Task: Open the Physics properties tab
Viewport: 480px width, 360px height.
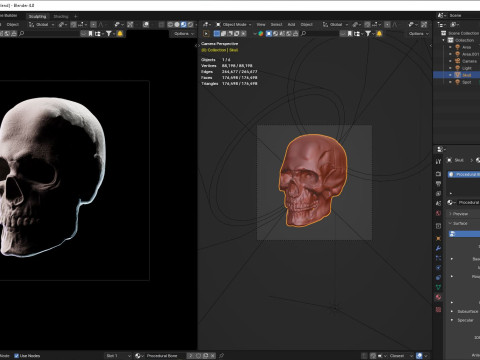Action: pyautogui.click(x=438, y=268)
